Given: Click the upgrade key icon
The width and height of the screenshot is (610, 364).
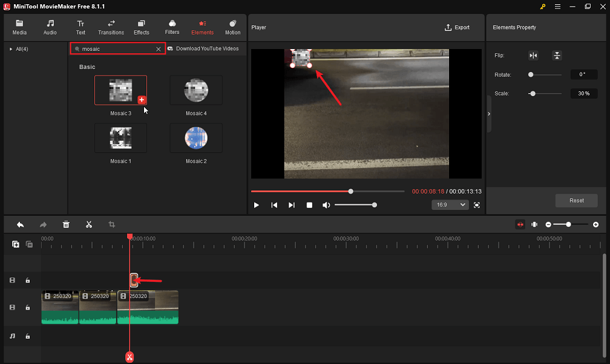Looking at the screenshot, I should tap(543, 7).
